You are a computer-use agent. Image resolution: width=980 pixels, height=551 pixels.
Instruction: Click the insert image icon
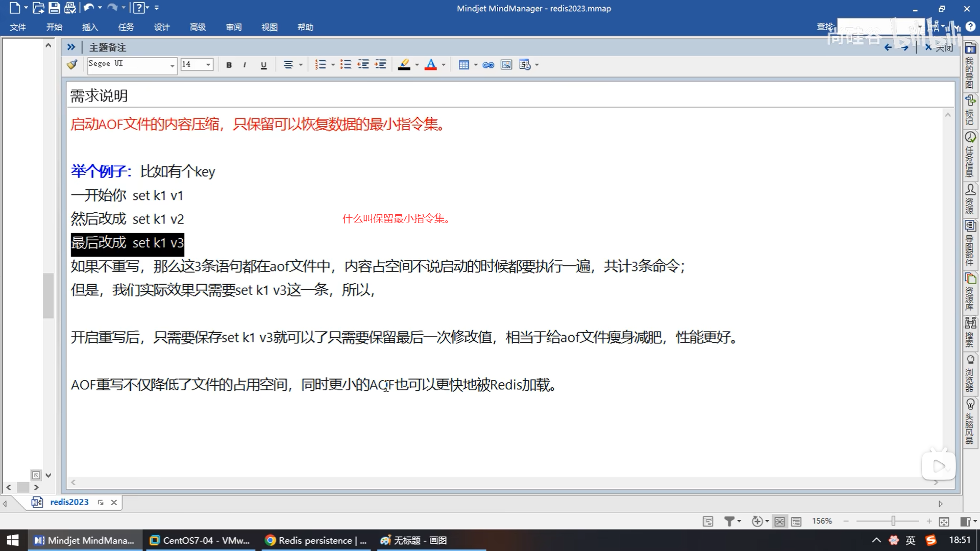506,65
